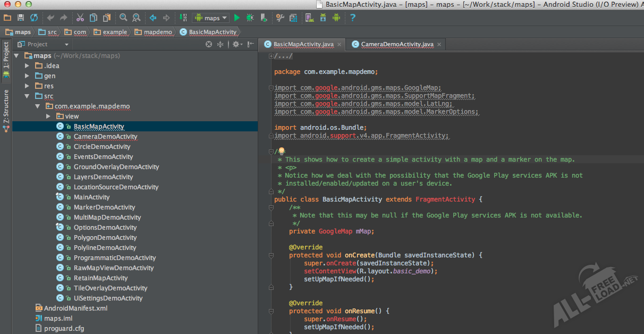Click mapdemo in the breadcrumb bar
Image resolution: width=644 pixels, height=334 pixels.
tap(158, 32)
